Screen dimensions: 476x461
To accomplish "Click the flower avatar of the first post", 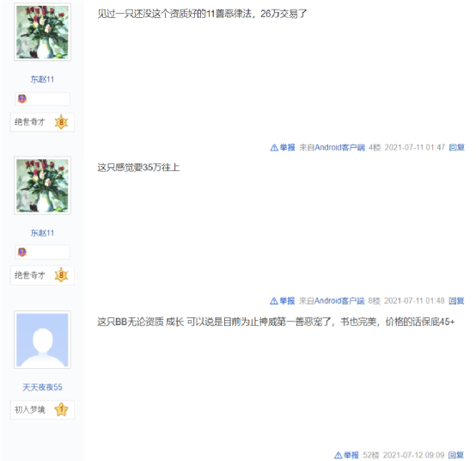I will coord(42,32).
